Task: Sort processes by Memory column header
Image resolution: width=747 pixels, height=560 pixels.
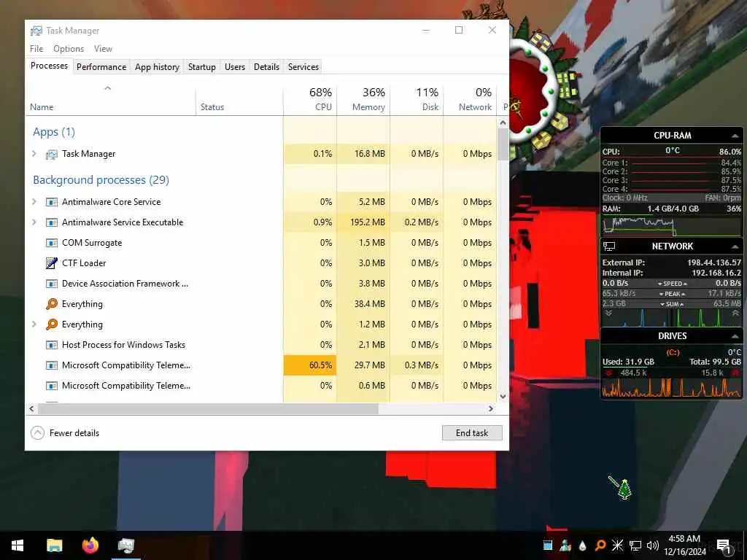Action: pos(363,99)
